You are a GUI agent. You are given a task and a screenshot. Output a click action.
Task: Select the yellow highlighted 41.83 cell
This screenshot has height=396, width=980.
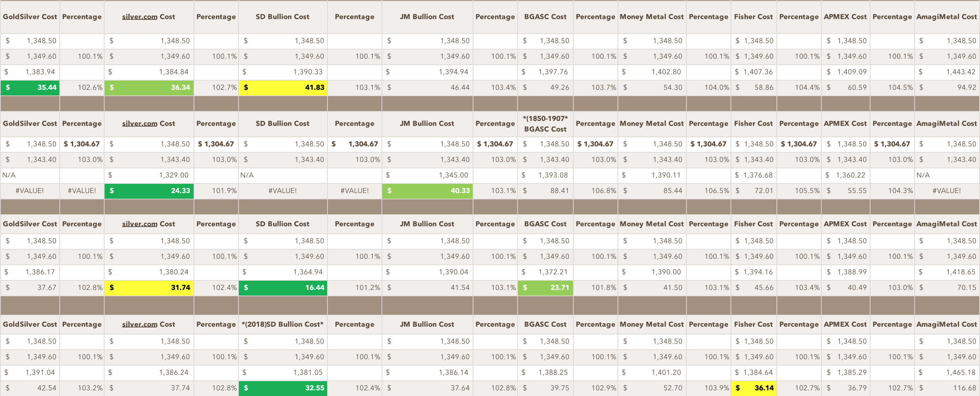pos(283,88)
